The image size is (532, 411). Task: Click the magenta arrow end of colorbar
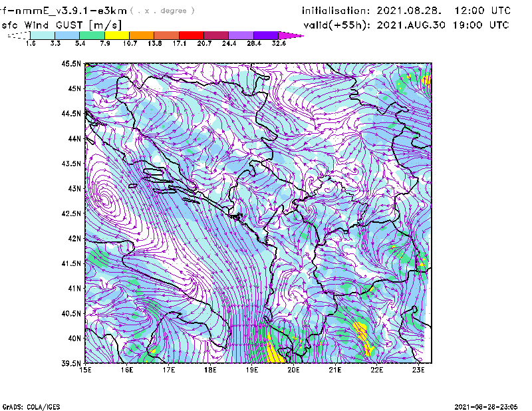[x=291, y=35]
